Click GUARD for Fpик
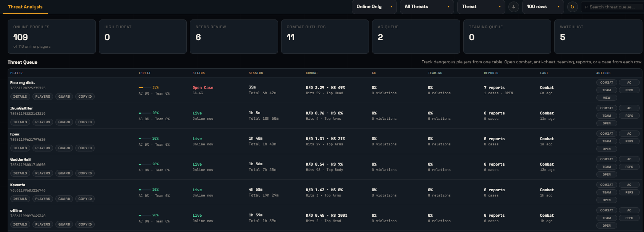This screenshot has height=232, width=644. (x=64, y=148)
